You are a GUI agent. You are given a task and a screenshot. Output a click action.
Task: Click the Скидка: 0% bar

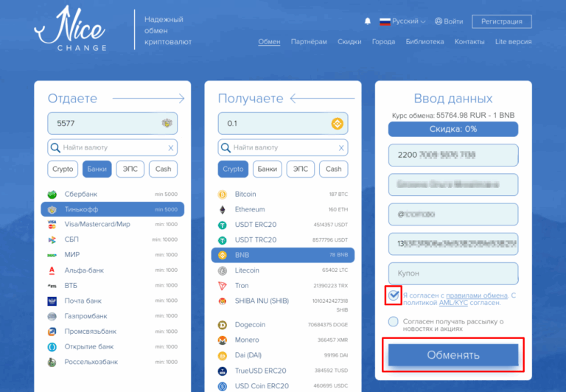[453, 129]
